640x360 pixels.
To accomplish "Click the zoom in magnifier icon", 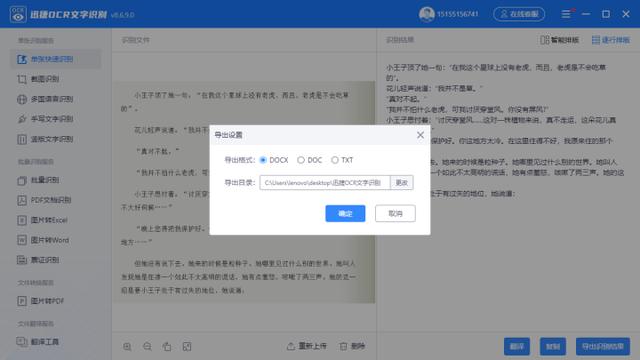I will pos(127,347).
